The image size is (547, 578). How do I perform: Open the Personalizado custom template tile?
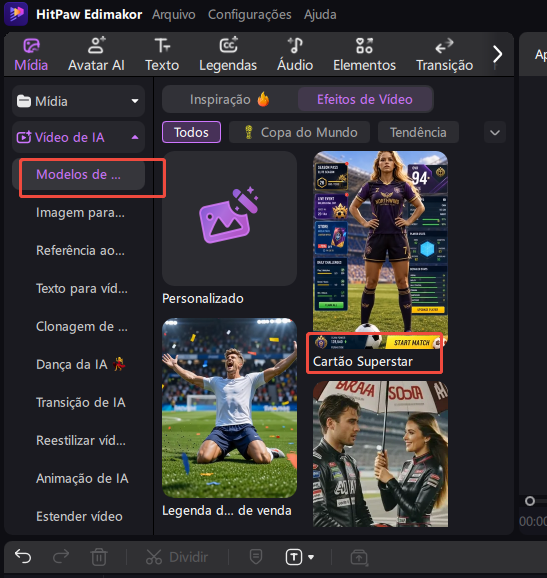(229, 218)
